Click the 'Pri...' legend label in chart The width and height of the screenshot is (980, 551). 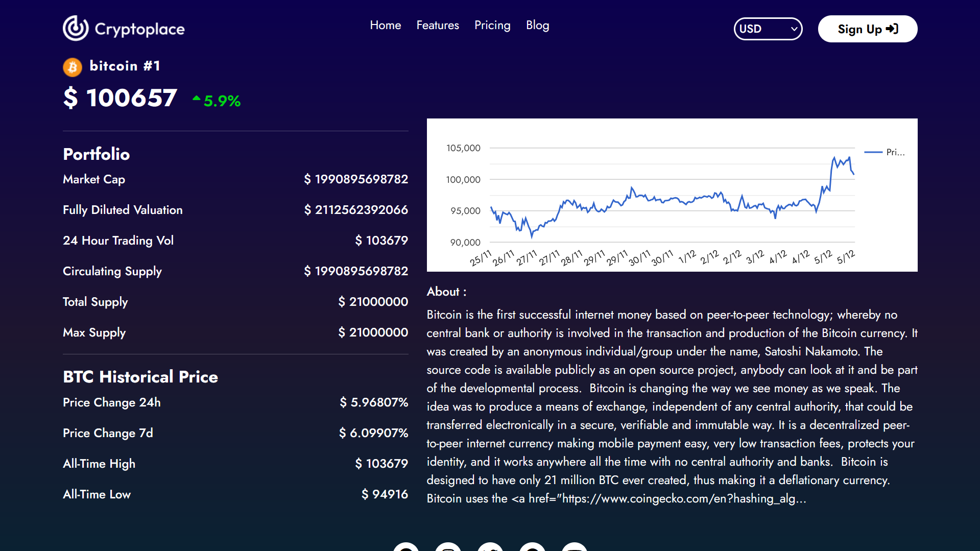(895, 152)
